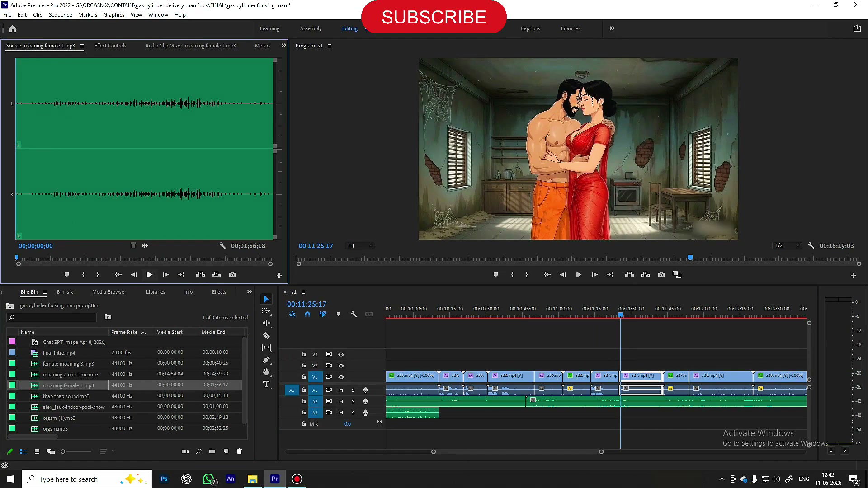Switch Bin panel to list view
Screen dimensions: 868x488
point(24,451)
